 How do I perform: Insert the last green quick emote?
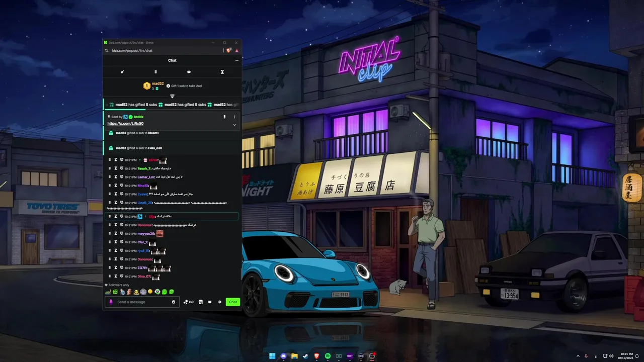coord(171,292)
